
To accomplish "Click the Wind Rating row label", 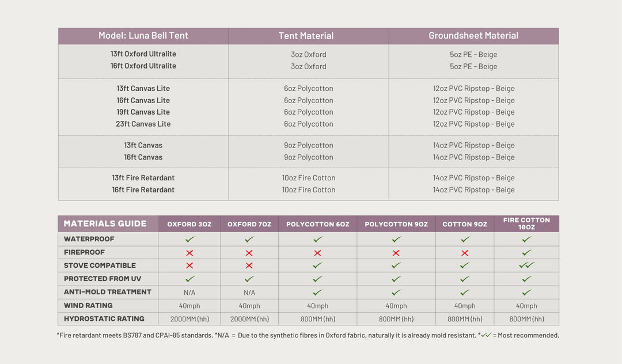I will (x=88, y=305).
